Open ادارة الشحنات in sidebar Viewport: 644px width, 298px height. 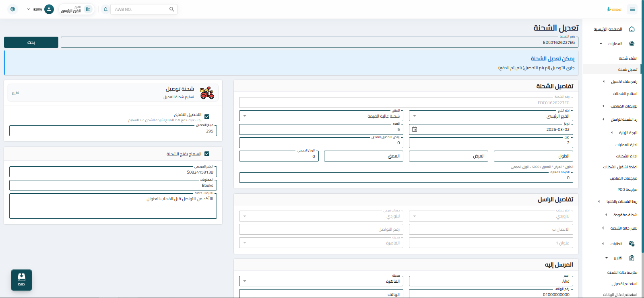coord(627,156)
